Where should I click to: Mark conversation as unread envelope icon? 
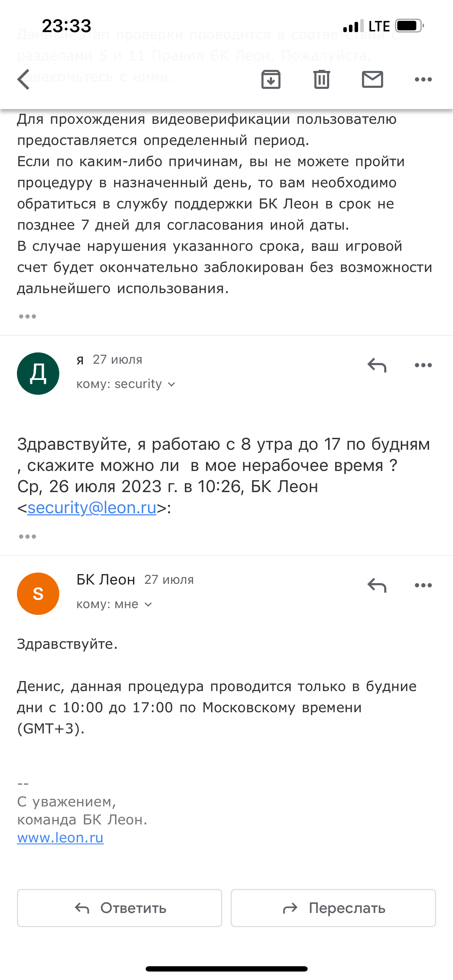pyautogui.click(x=372, y=79)
